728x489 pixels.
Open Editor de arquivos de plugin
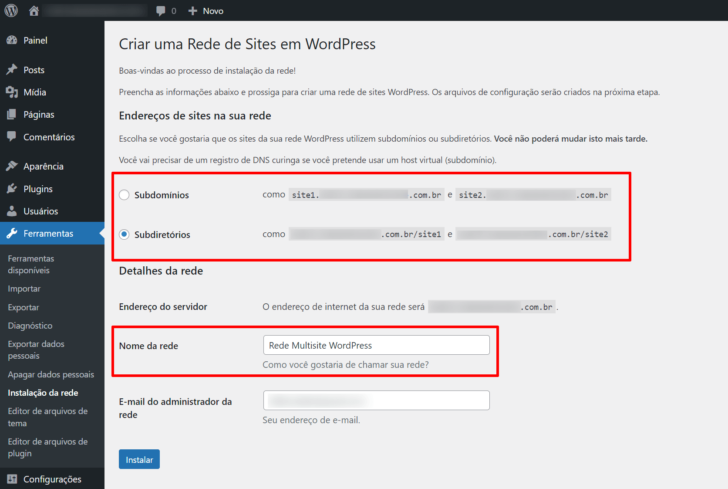click(x=47, y=447)
